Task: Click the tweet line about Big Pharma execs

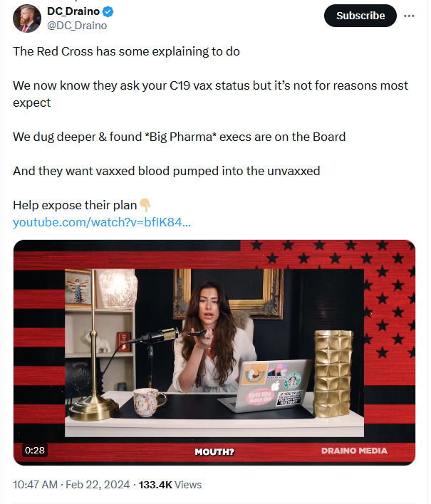Action: click(x=179, y=137)
